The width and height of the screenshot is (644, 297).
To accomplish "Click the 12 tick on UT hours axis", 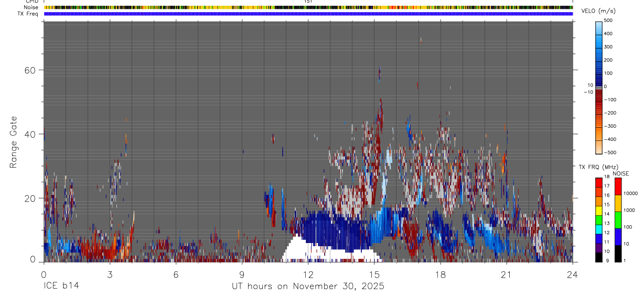I will (308, 274).
